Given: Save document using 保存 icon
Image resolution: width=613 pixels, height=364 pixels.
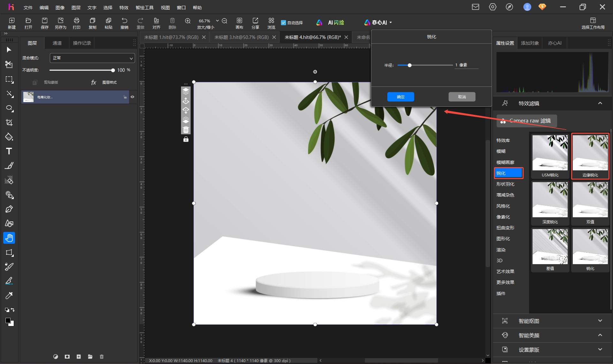Looking at the screenshot, I should 45,23.
